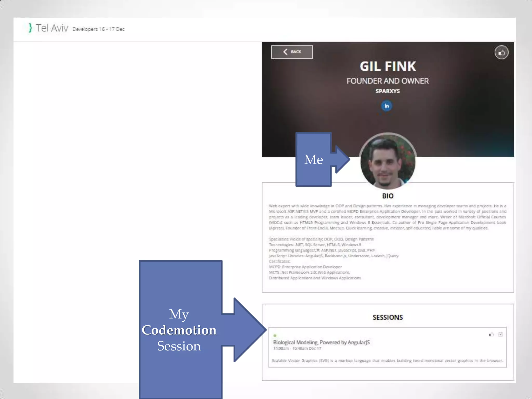Click the green curly brace logo
Screen dimensions: 532x399
[x=30, y=28]
